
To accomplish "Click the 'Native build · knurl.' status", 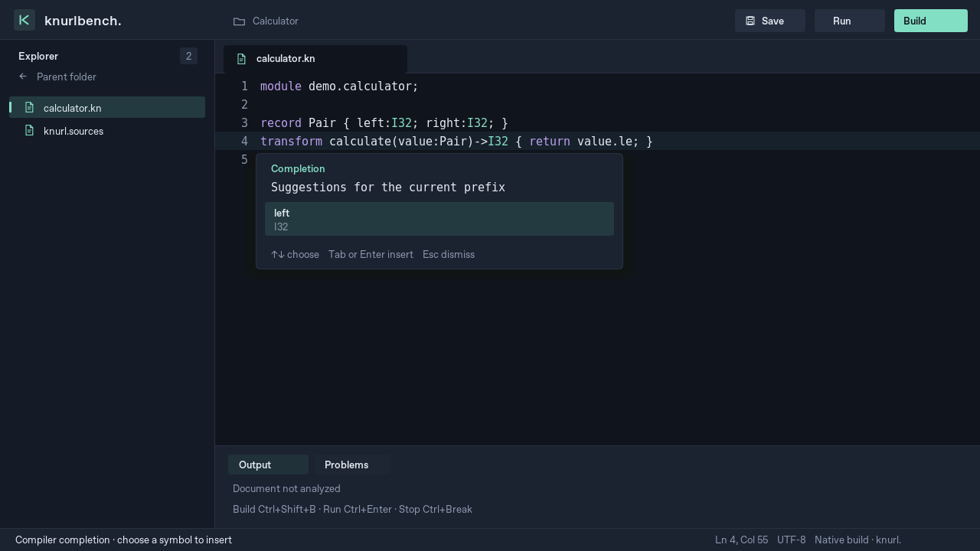I will click(857, 540).
